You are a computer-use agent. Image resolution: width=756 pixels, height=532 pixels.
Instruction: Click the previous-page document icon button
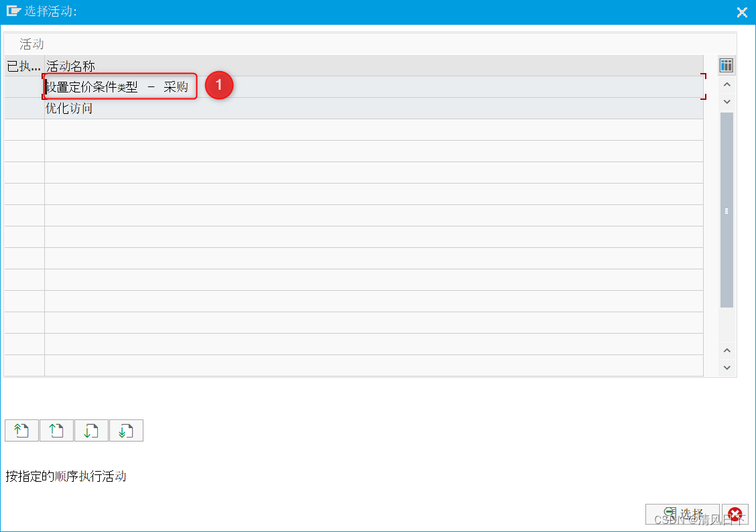click(56, 430)
